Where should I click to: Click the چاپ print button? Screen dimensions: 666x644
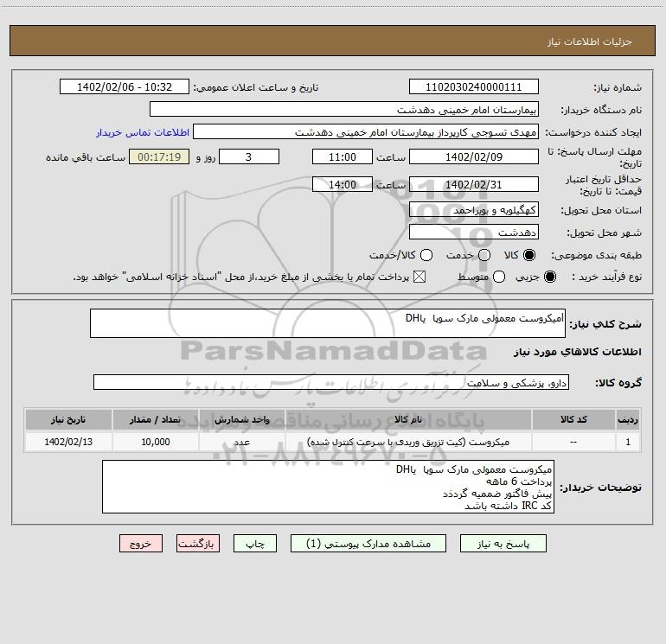(255, 544)
